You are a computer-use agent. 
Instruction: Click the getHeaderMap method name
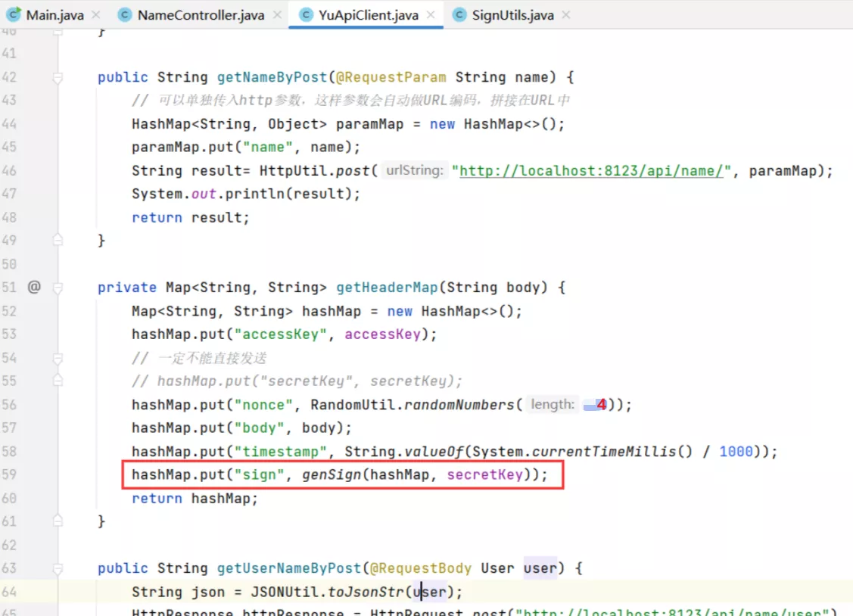tap(387, 287)
